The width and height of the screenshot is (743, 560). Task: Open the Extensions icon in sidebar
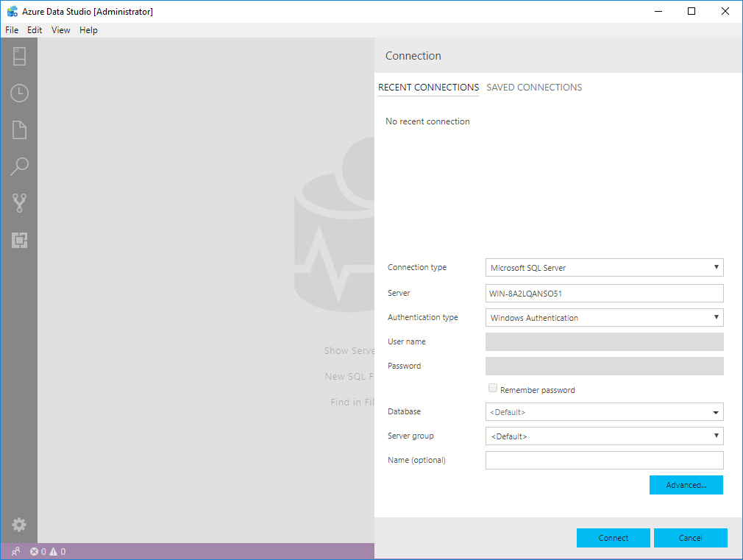tap(19, 240)
